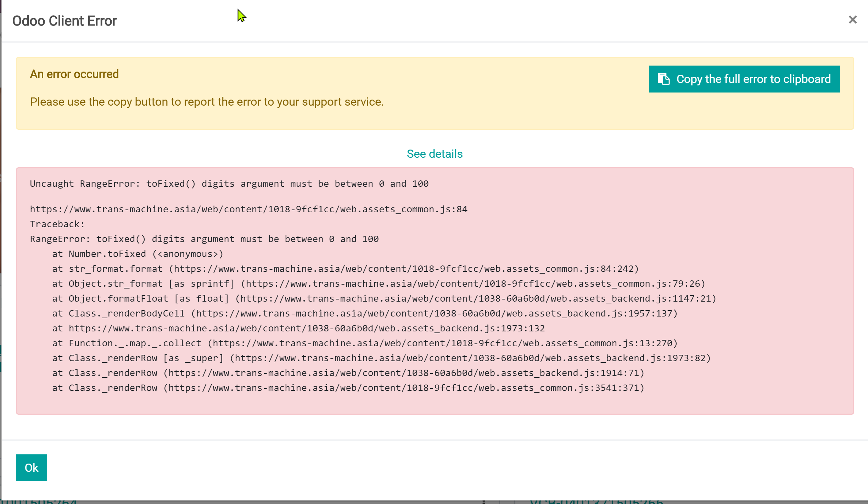Select the 'Object.str_format [as sprintf]' line
Image resolution: width=868 pixels, height=504 pixels.
click(x=379, y=284)
